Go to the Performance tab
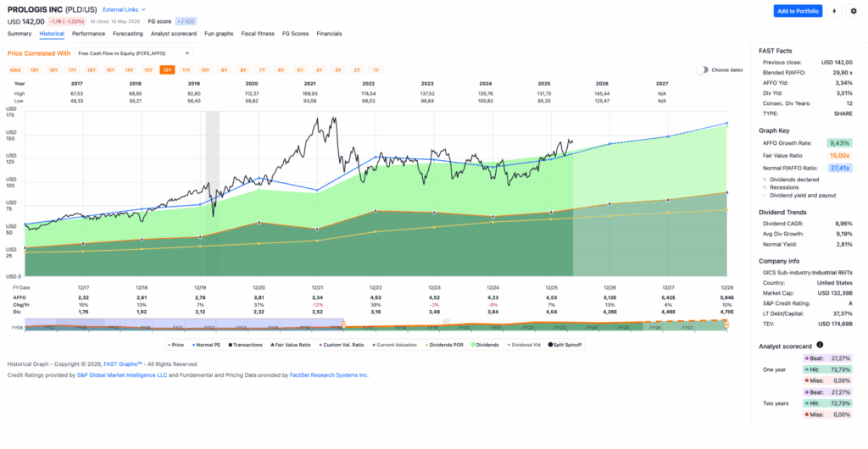Image resolution: width=868 pixels, height=449 pixels. click(88, 34)
